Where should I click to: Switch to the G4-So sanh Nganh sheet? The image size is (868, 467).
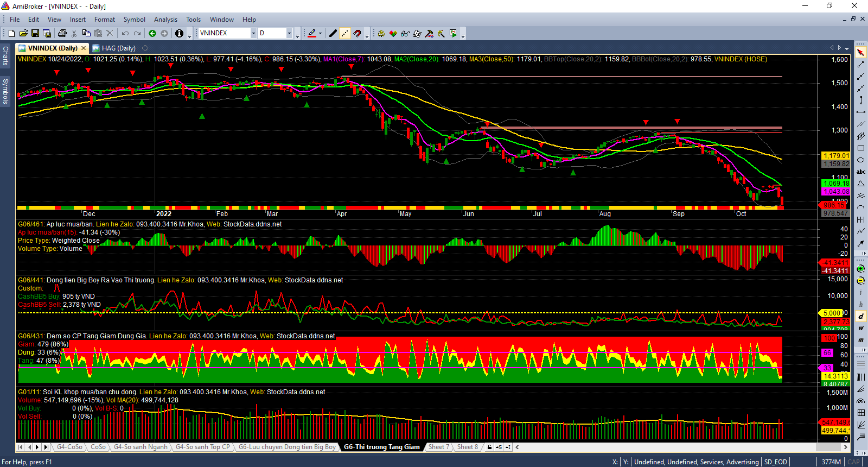tap(140, 447)
